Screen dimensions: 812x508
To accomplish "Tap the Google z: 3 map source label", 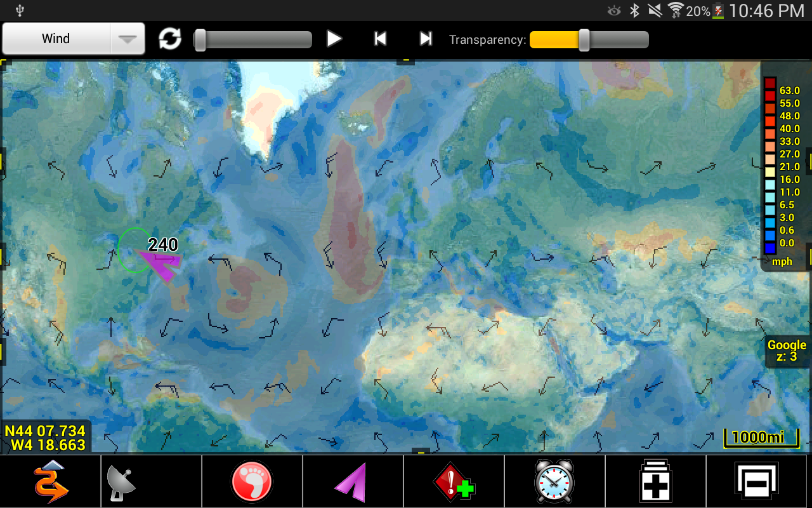I will point(787,351).
